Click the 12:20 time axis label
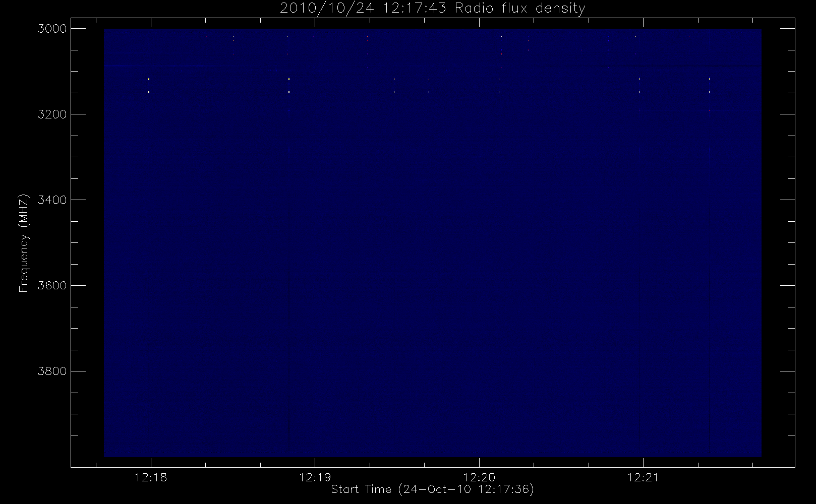 tap(479, 477)
